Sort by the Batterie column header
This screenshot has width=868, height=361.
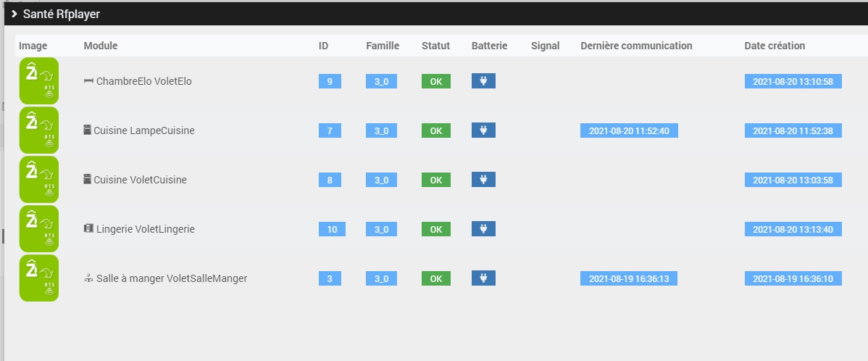[x=489, y=46]
